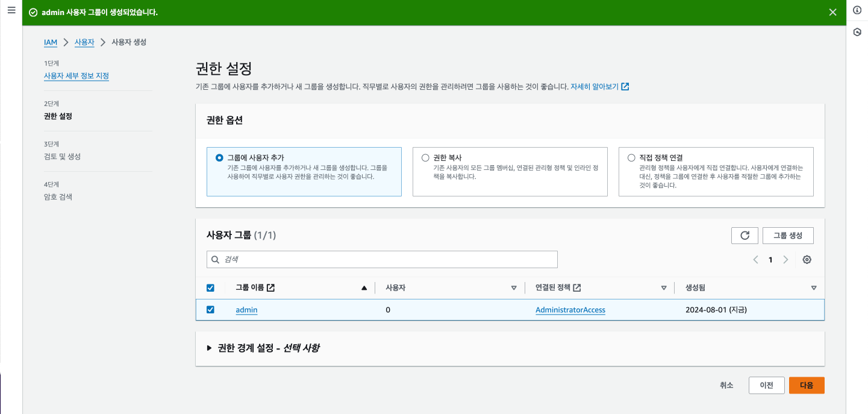
Task: Sort by 연결된 정책 column arrow
Action: coord(664,288)
